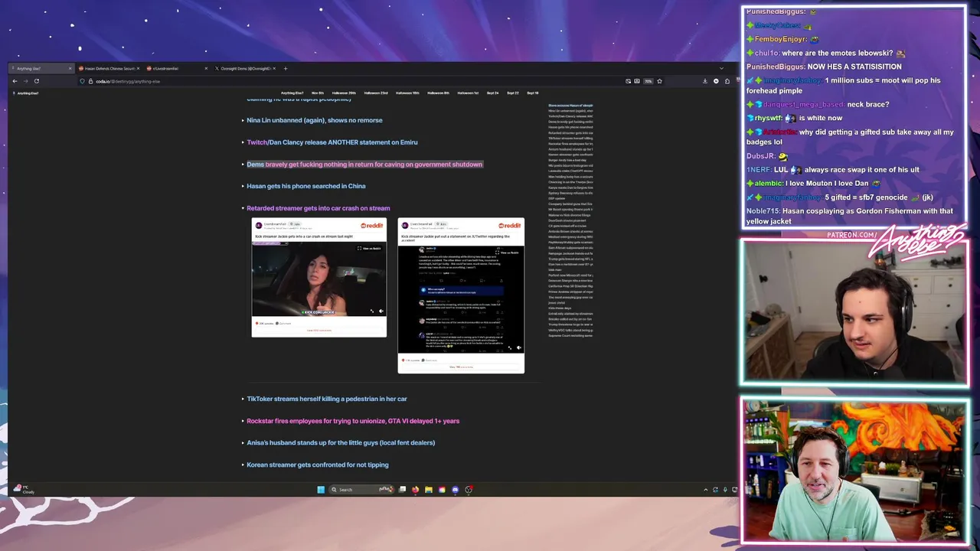Open the downloads icon in the browser toolbar
Screen dimensions: 980x551
(705, 81)
